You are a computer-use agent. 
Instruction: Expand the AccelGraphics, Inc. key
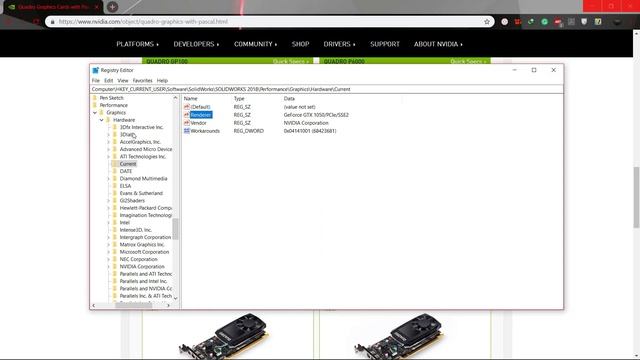[109, 142]
